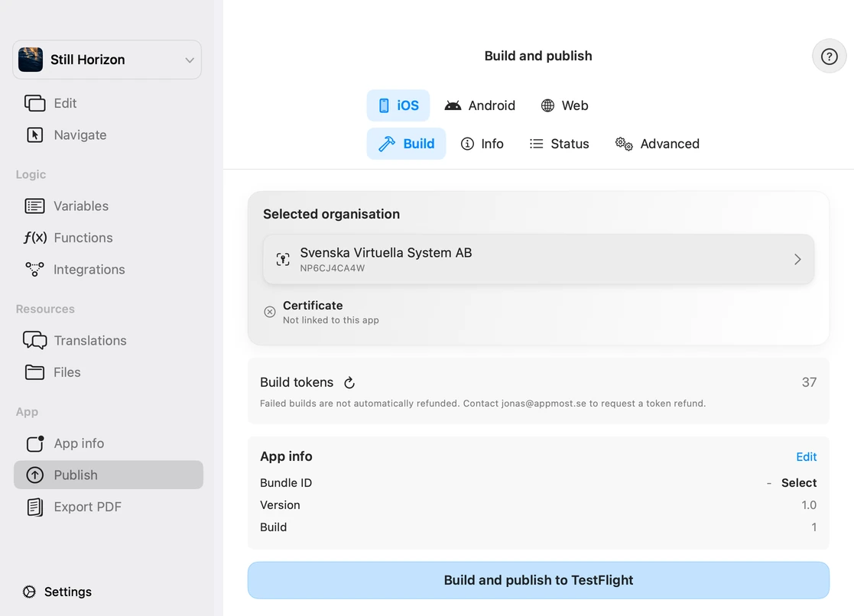The height and width of the screenshot is (616, 854).
Task: Open the Integrations section
Action: [x=109, y=269]
